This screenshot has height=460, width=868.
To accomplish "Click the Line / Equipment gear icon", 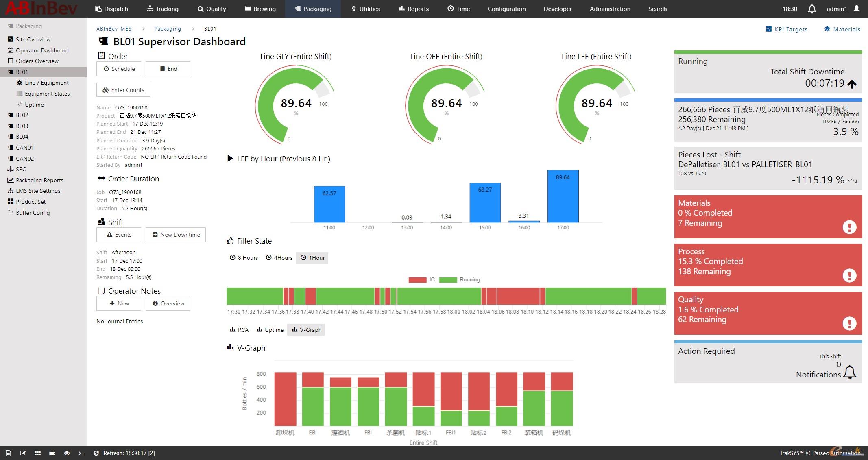I will click(19, 82).
